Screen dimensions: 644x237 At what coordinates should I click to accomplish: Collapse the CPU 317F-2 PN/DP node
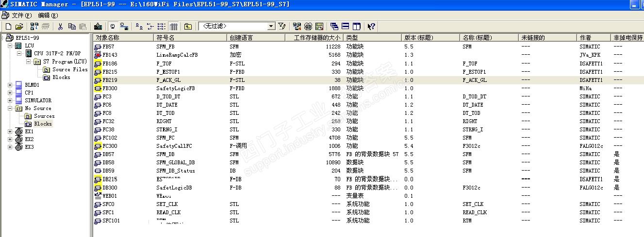point(19,53)
